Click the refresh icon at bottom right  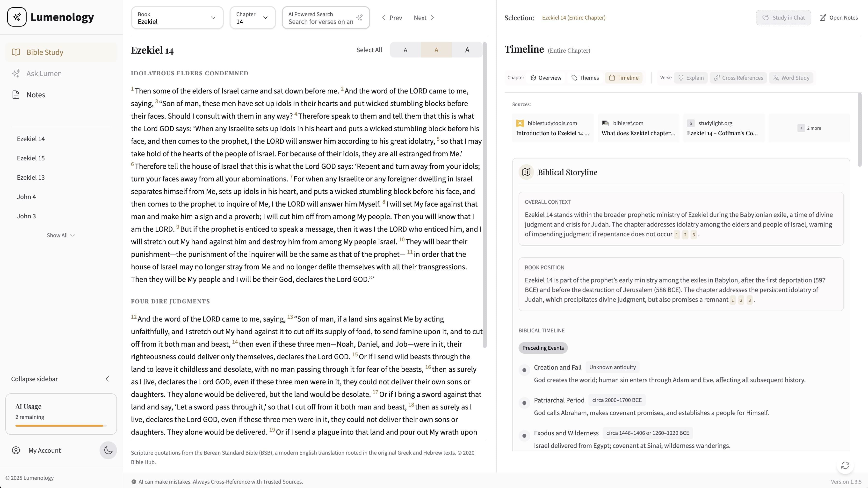[845, 465]
